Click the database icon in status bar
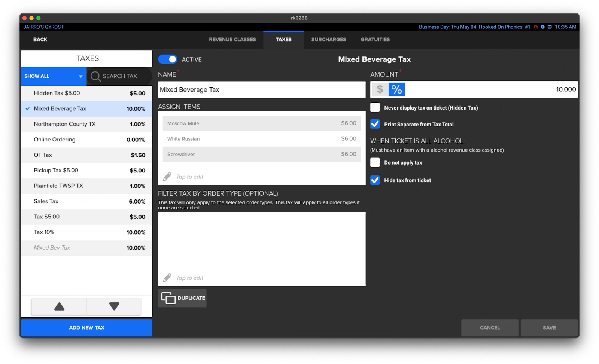599x364 pixels. (x=550, y=27)
